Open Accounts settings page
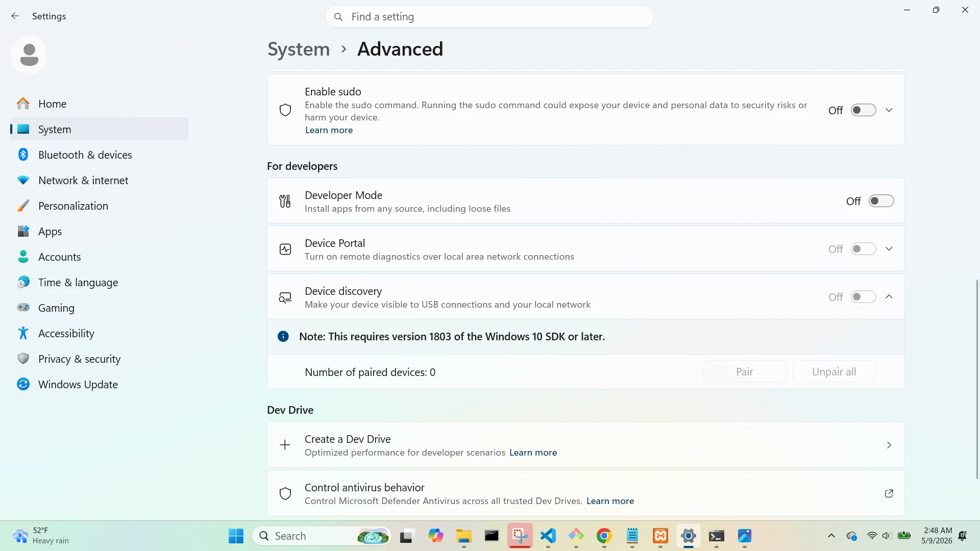980x551 pixels. pyautogui.click(x=99, y=257)
